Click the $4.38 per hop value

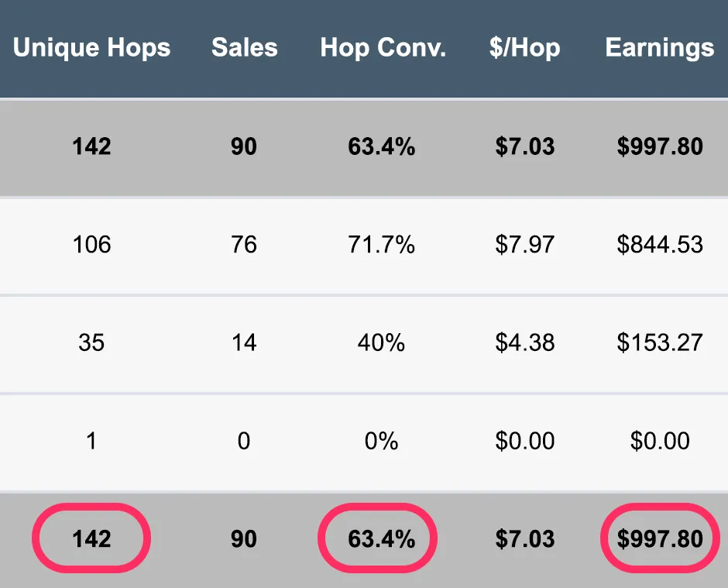point(524,342)
